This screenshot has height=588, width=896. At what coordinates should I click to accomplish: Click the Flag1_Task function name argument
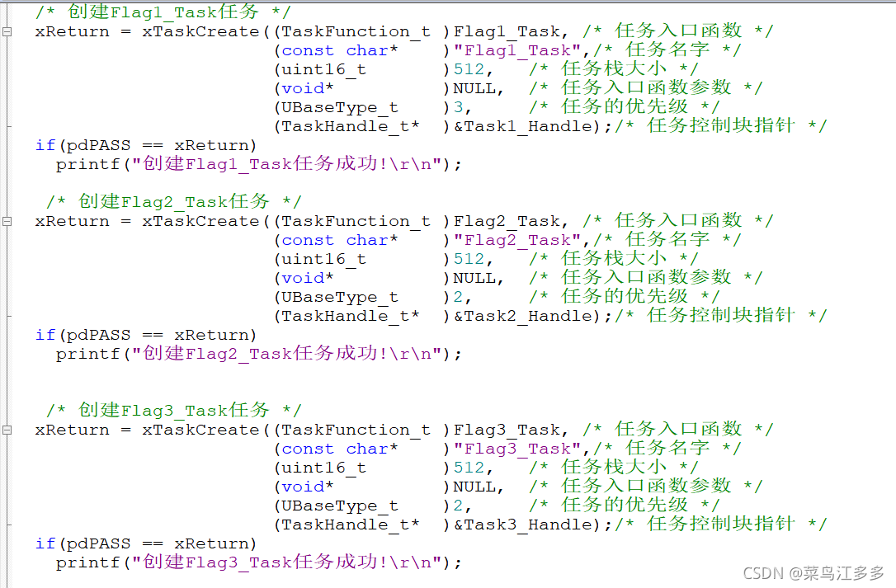pyautogui.click(x=507, y=32)
